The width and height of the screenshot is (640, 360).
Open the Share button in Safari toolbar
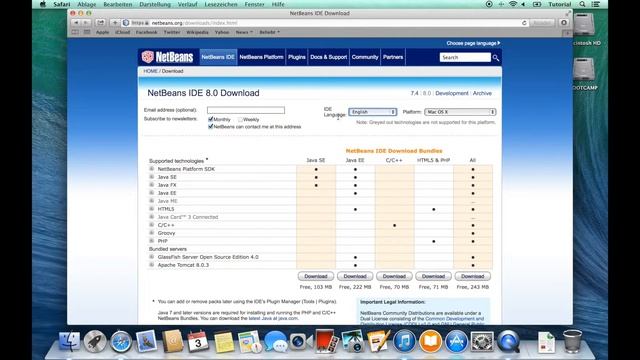tap(101, 23)
